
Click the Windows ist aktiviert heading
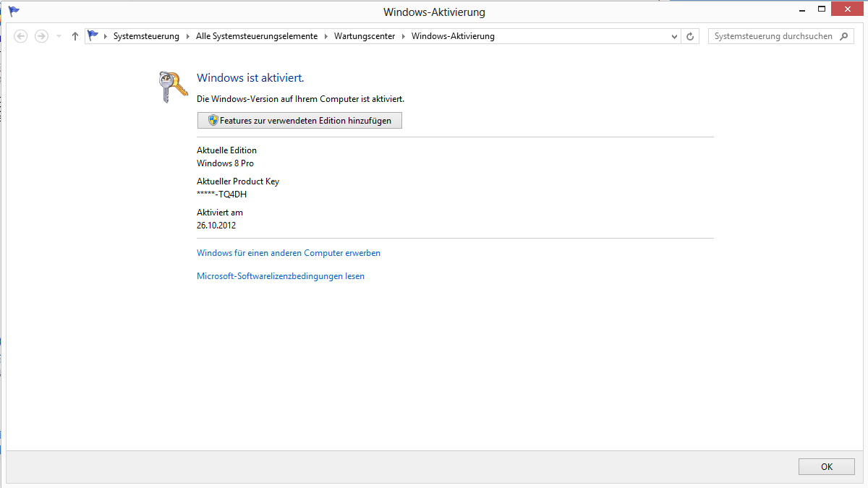(x=250, y=78)
